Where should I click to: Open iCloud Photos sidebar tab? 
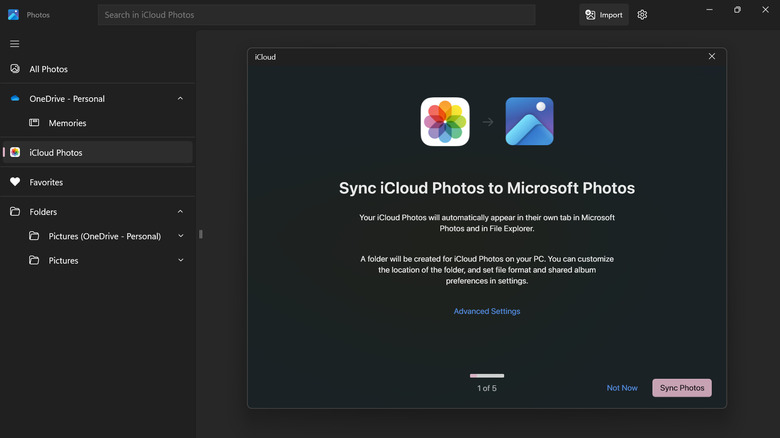(x=56, y=153)
